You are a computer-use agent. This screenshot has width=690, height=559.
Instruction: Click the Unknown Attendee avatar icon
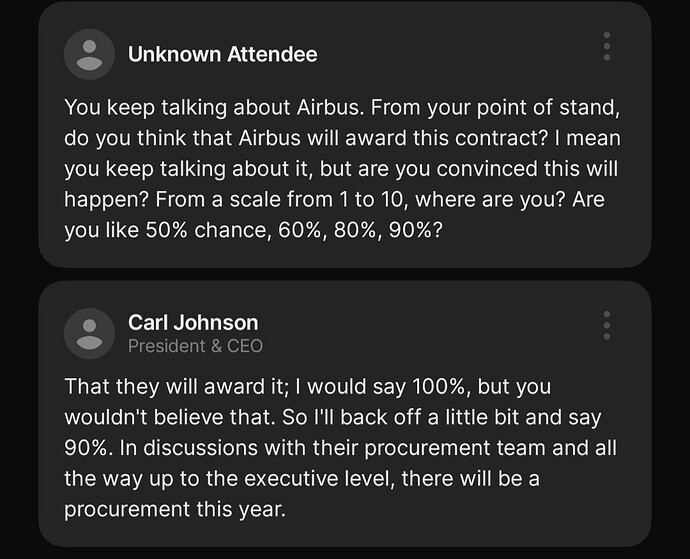point(89,54)
